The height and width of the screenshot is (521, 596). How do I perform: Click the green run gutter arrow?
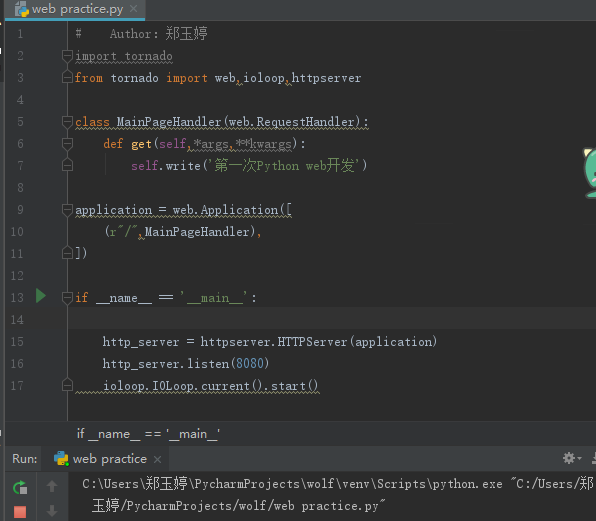[x=41, y=296]
